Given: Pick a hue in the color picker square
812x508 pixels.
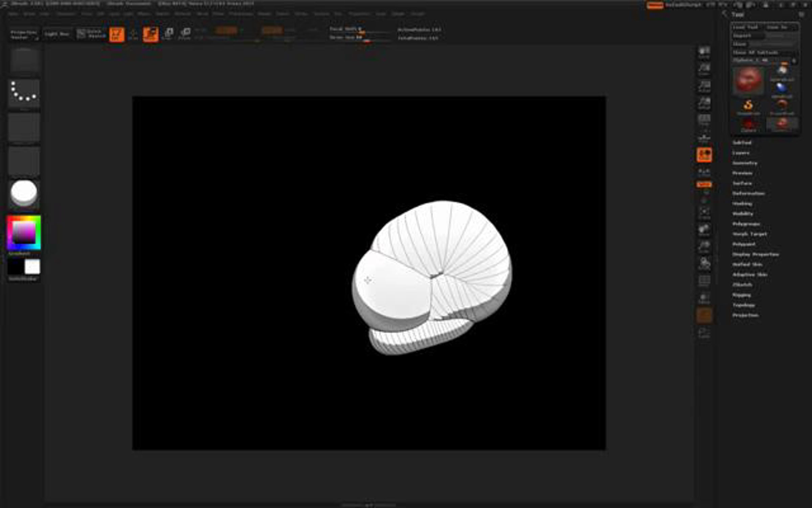Looking at the screenshot, I should click(24, 233).
